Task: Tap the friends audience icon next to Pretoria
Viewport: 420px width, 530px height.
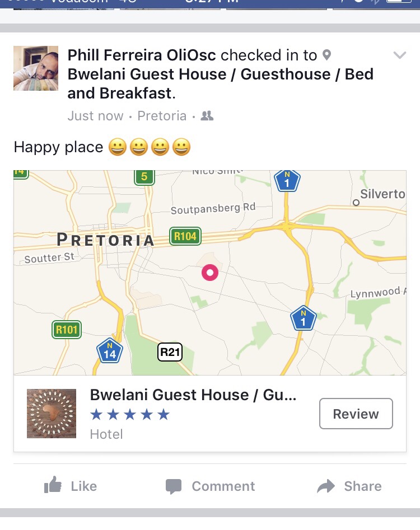Action: point(207,116)
